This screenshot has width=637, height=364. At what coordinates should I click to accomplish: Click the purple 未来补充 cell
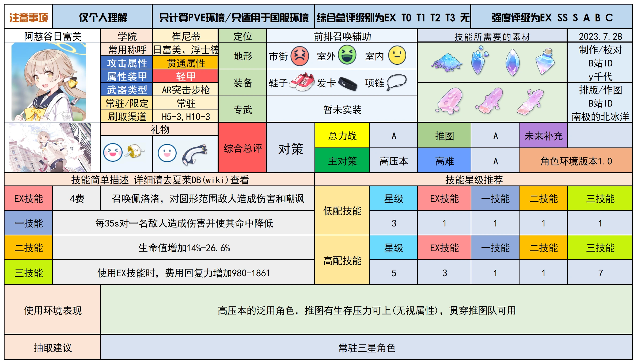point(543,136)
